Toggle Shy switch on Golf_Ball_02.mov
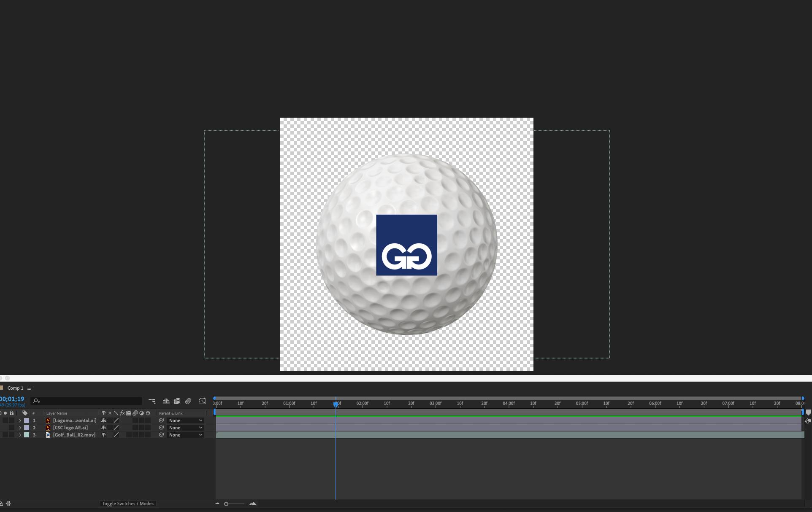 (x=103, y=435)
